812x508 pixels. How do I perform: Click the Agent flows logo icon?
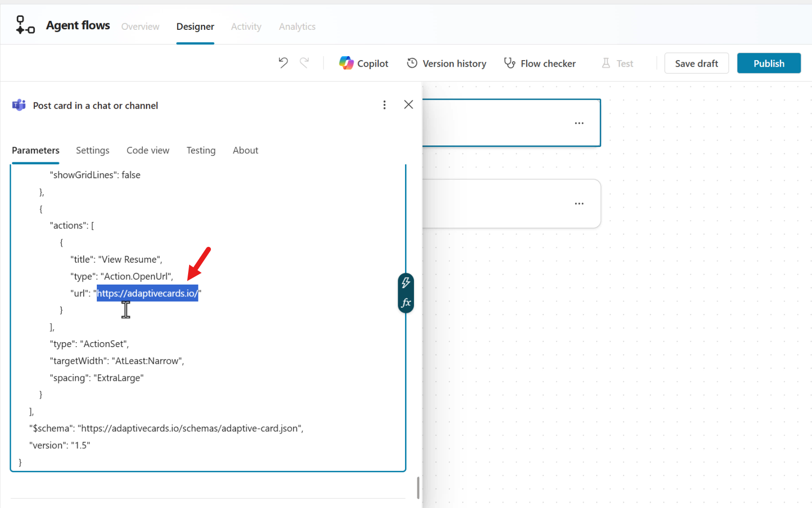[x=24, y=24]
